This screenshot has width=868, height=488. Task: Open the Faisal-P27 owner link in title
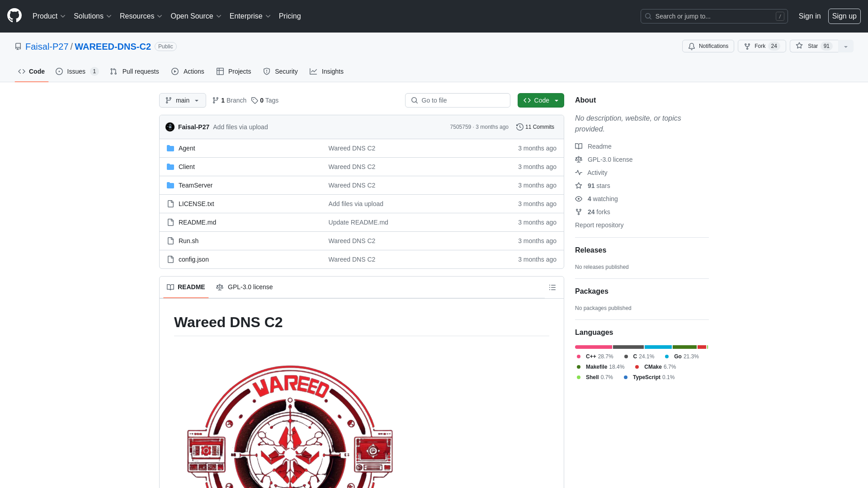(47, 47)
